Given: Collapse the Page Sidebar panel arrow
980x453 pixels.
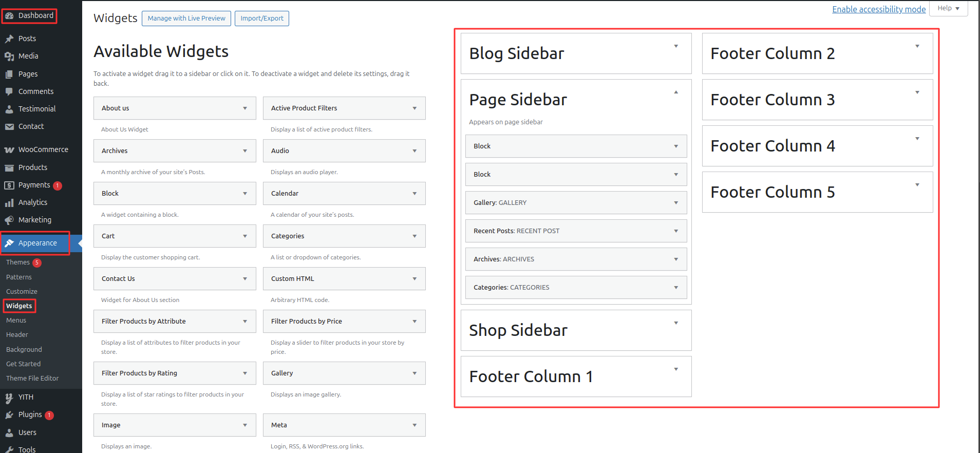Looking at the screenshot, I should pos(676,92).
